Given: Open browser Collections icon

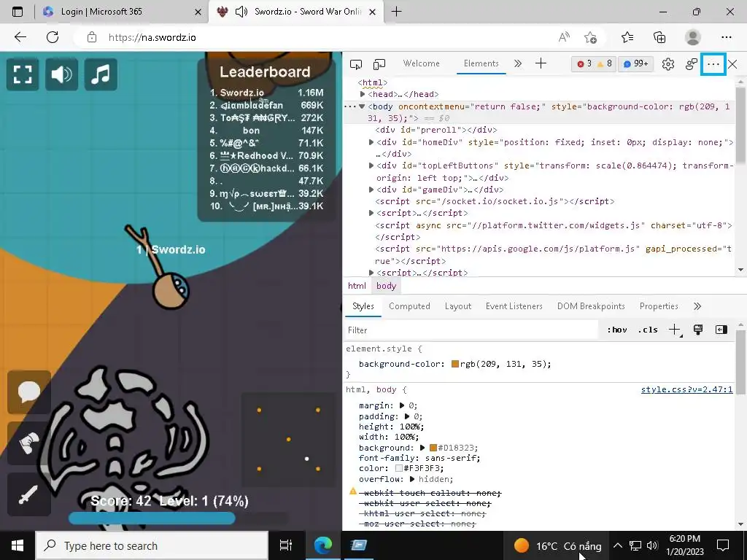Looking at the screenshot, I should click(x=659, y=37).
